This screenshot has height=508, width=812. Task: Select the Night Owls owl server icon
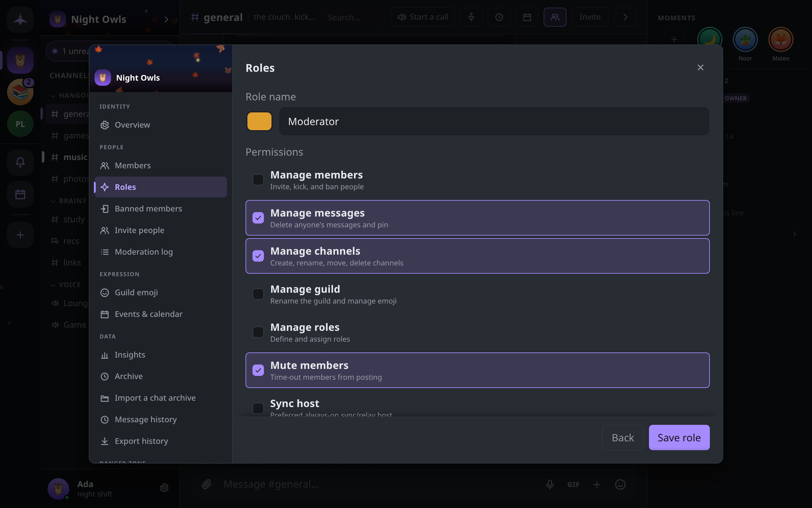(20, 60)
